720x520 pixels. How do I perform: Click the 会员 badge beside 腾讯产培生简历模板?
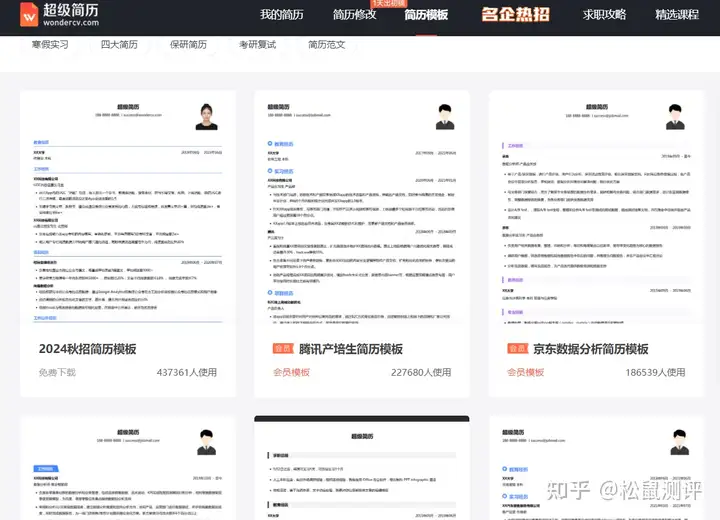click(283, 349)
